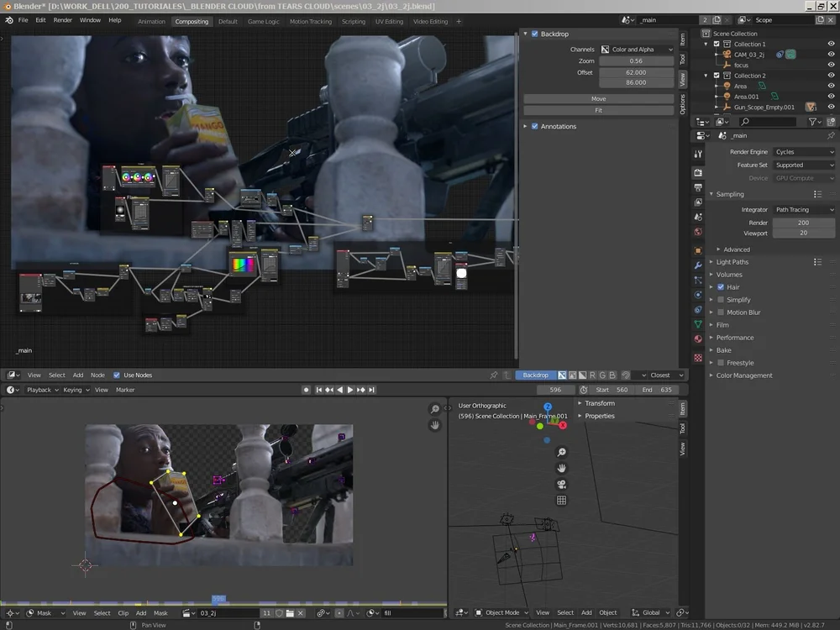Open the Modifiers wrench tab in Properties
Image resolution: width=840 pixels, height=630 pixels.
pyautogui.click(x=697, y=265)
